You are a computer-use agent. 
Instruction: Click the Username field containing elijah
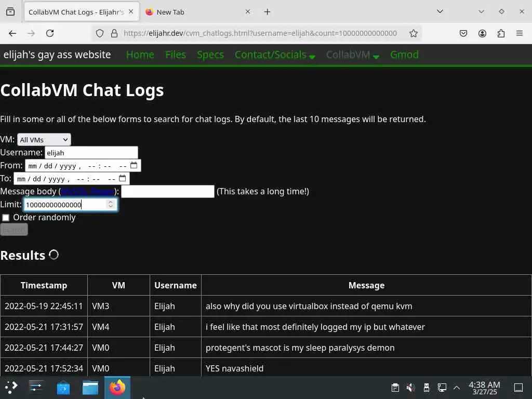(x=91, y=153)
